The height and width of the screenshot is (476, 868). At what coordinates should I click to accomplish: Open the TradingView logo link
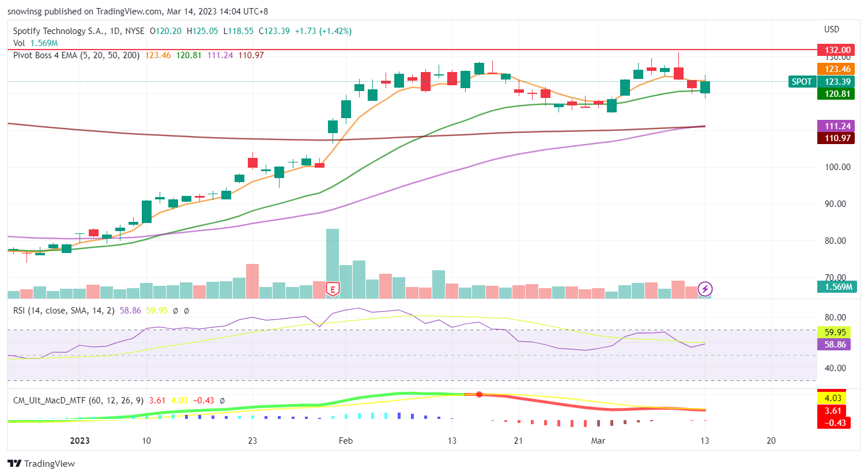point(41,463)
